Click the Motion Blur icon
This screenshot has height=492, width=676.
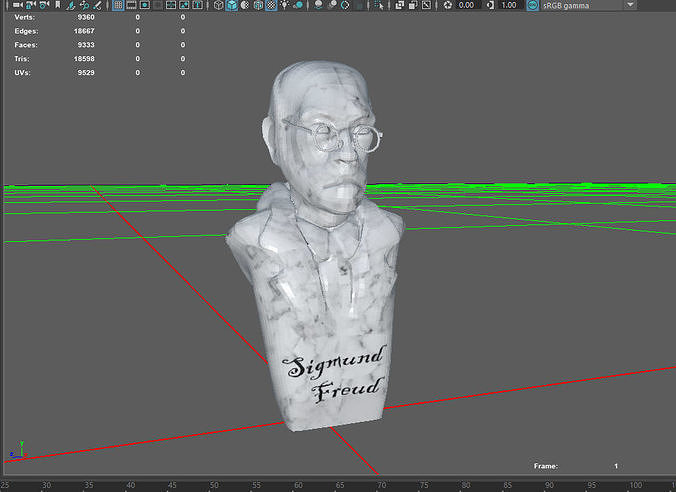pyautogui.click(x=332, y=5)
